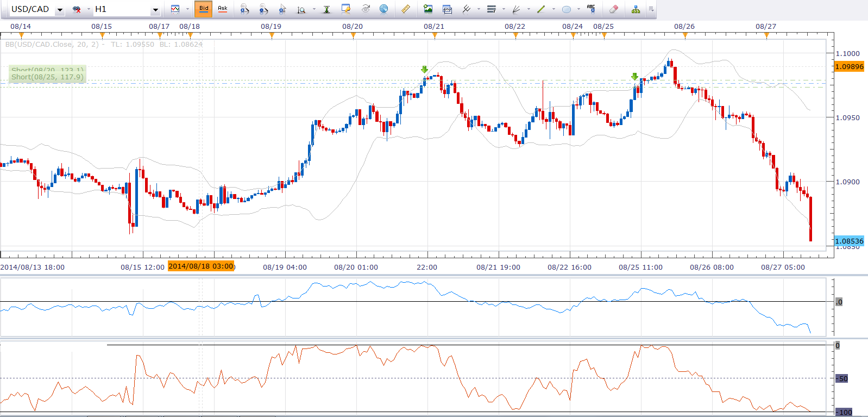Toggle Ask price display
The width and height of the screenshot is (868, 417).
point(222,9)
